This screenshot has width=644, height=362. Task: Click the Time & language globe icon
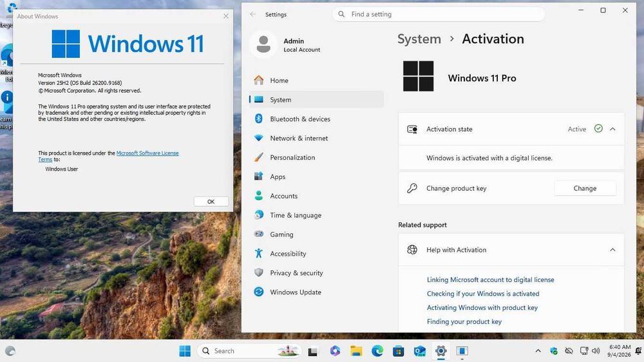click(259, 215)
